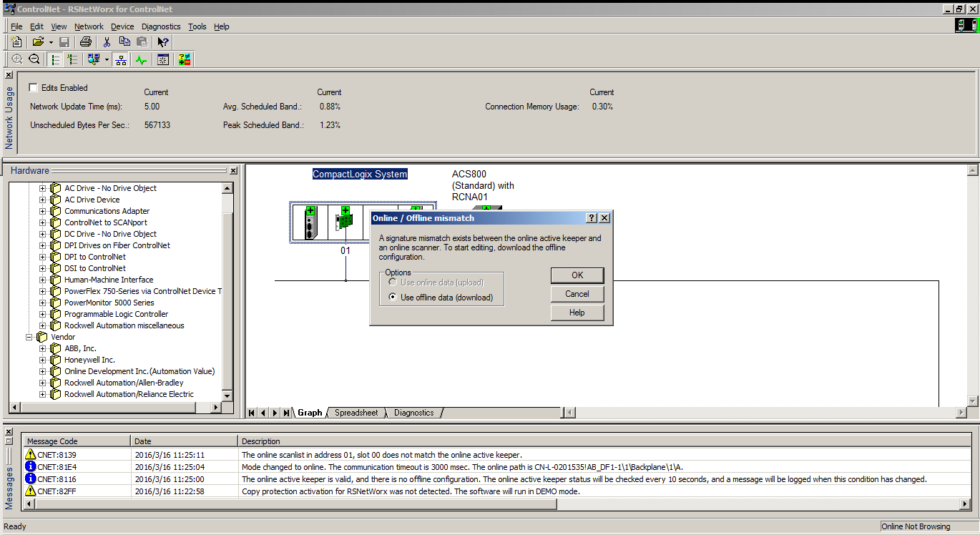This screenshot has height=535, width=980.
Task: Expand the ABB, Inc. vendor node
Action: pos(43,348)
